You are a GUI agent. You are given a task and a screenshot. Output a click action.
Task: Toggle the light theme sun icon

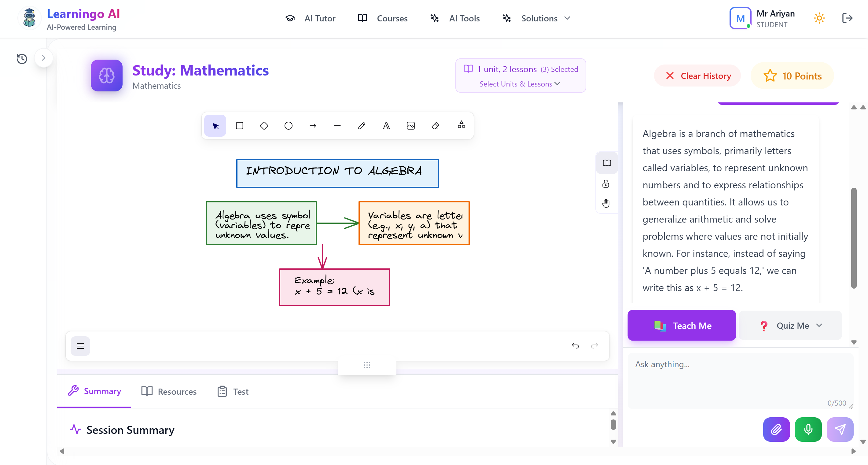pyautogui.click(x=819, y=18)
